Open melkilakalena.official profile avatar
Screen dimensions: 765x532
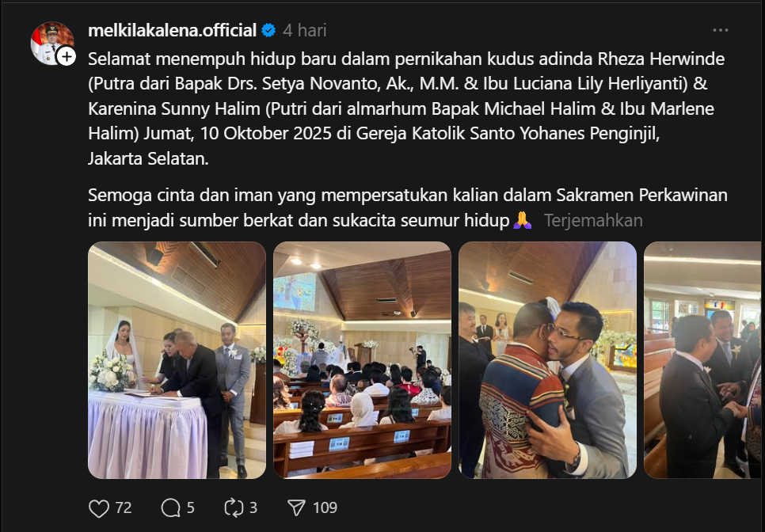point(52,43)
